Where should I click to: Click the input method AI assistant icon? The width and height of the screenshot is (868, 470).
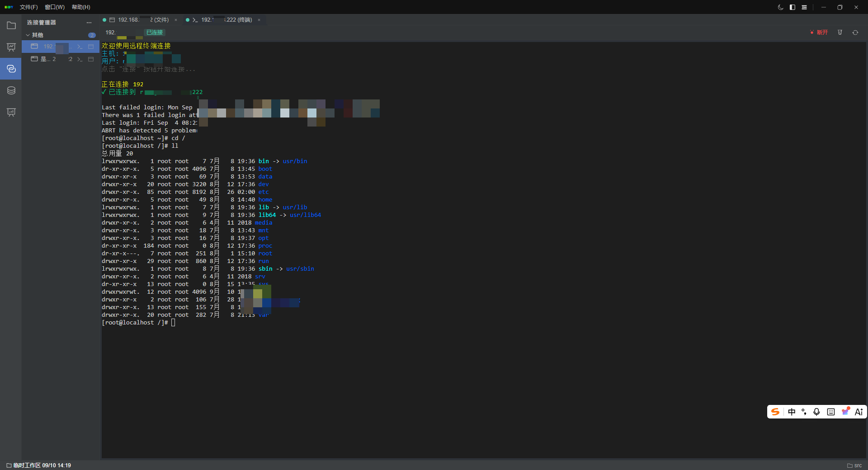[859, 412]
